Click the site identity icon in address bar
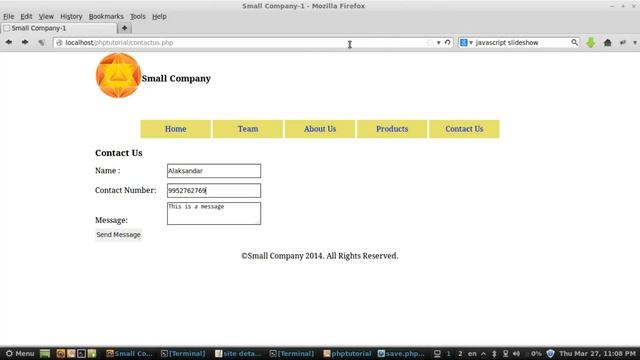Screen dimensions: 640x360 (x=59, y=42)
